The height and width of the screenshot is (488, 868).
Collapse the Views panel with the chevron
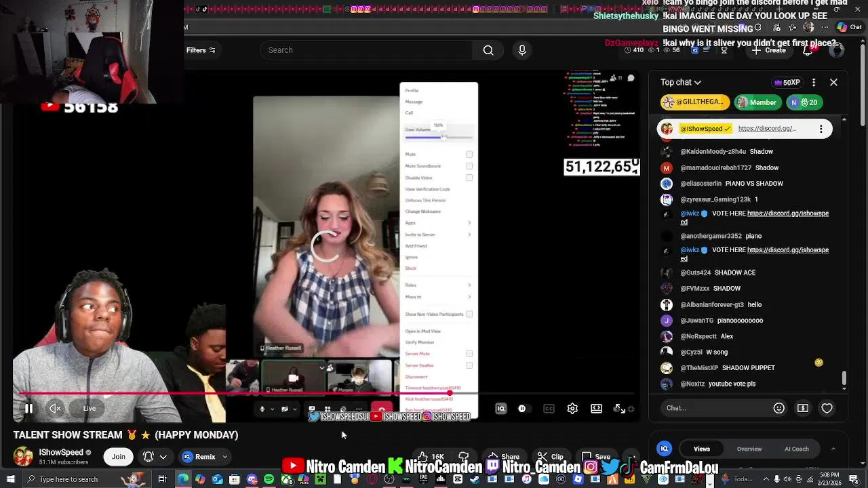[833, 449]
